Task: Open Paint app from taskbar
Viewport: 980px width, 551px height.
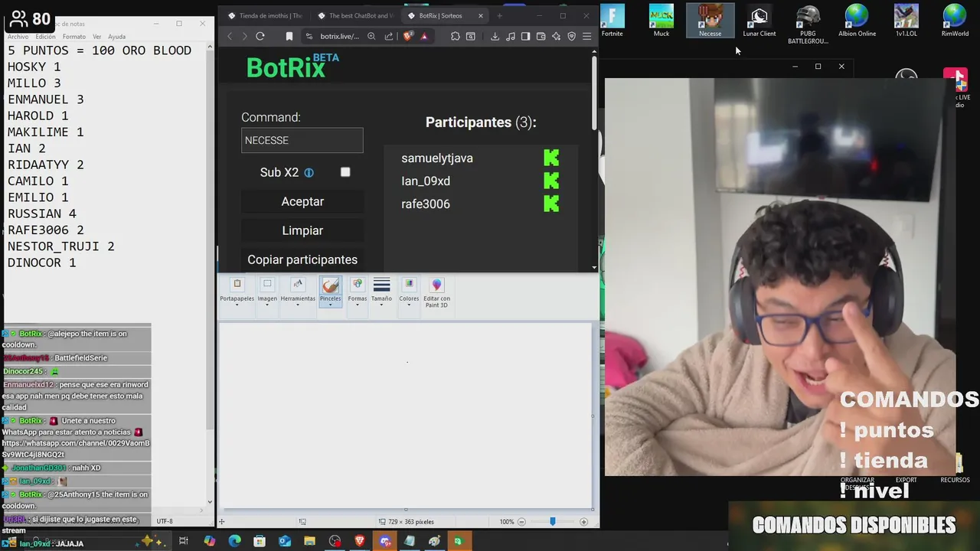Action: pyautogui.click(x=434, y=541)
